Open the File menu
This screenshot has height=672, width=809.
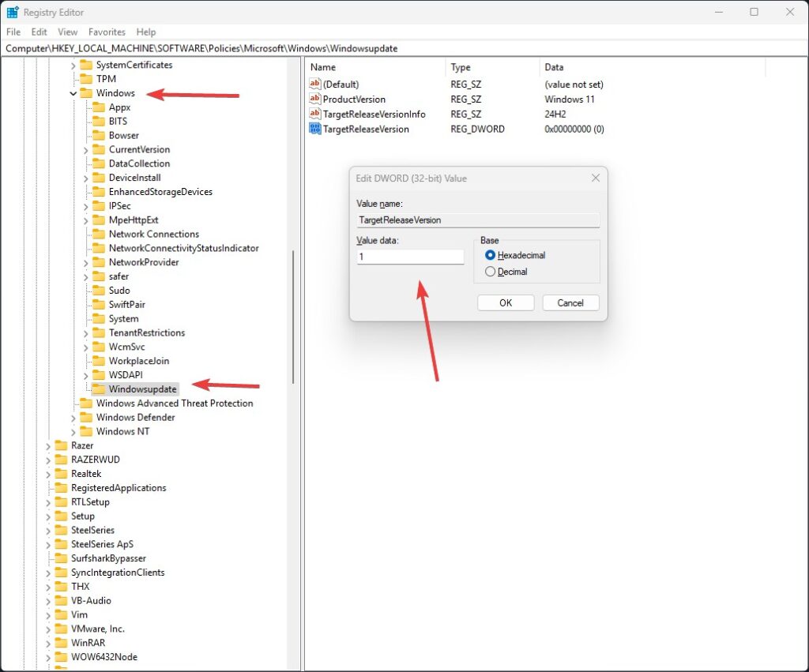tap(13, 32)
